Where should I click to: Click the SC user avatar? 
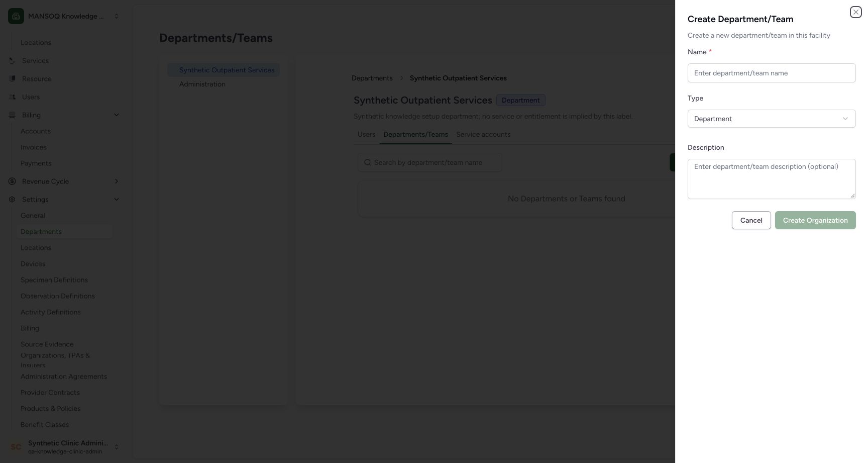[16, 447]
